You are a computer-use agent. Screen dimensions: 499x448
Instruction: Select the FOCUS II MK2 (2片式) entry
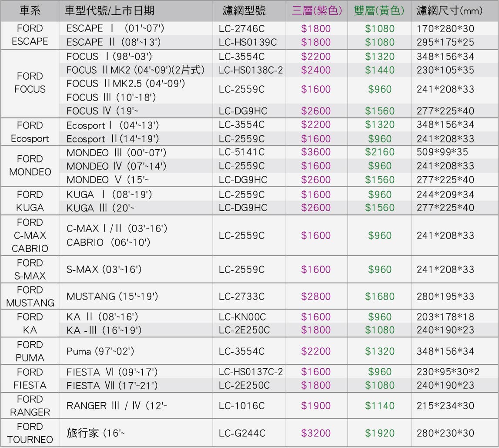click(135, 70)
